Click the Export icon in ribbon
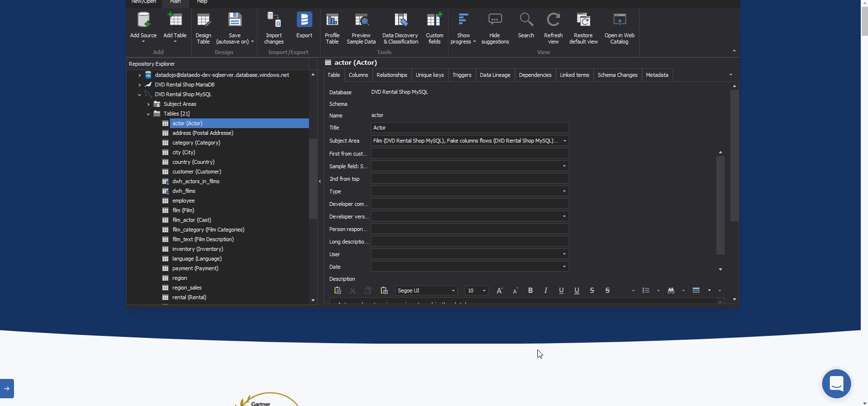 (304, 20)
